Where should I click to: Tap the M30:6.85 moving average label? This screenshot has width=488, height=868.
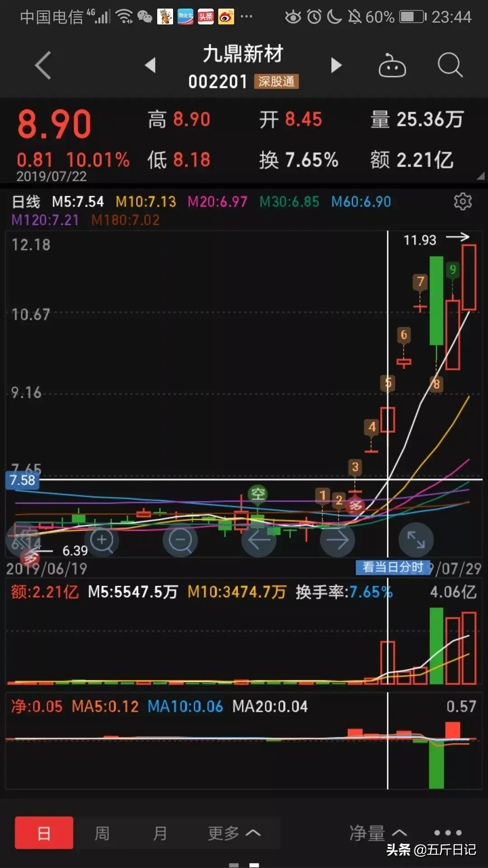click(x=289, y=202)
